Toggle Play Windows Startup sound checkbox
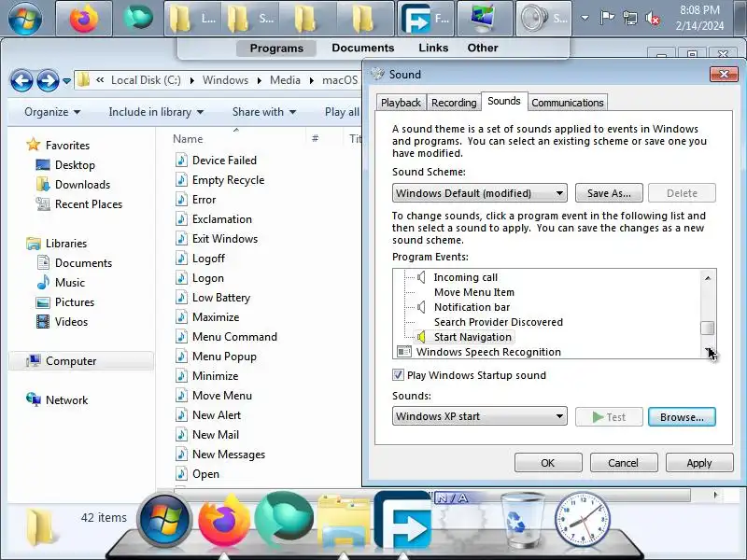747x560 pixels. click(x=398, y=375)
